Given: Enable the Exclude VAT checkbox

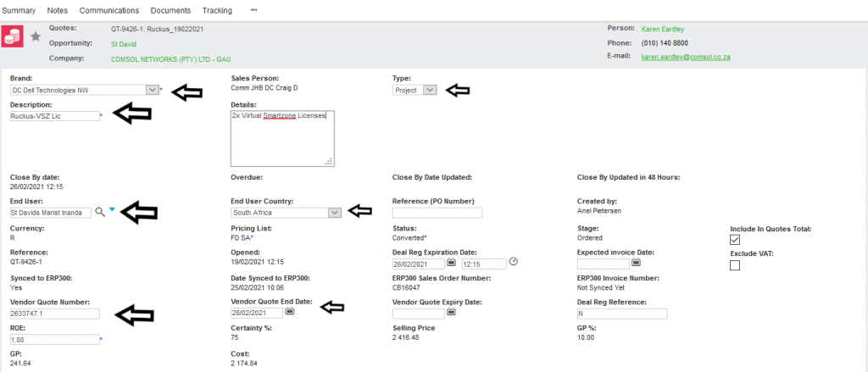Looking at the screenshot, I should (735, 265).
